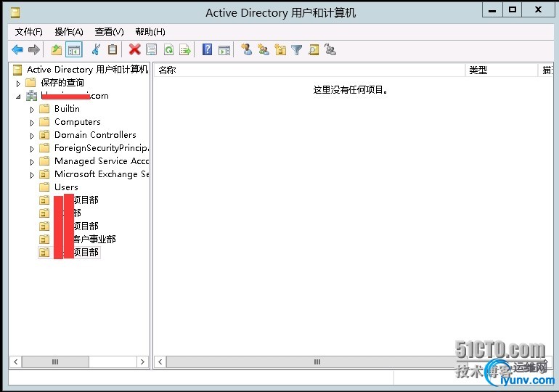Expand the Domain Controllers node
This screenshot has width=559, height=392.
click(x=32, y=136)
